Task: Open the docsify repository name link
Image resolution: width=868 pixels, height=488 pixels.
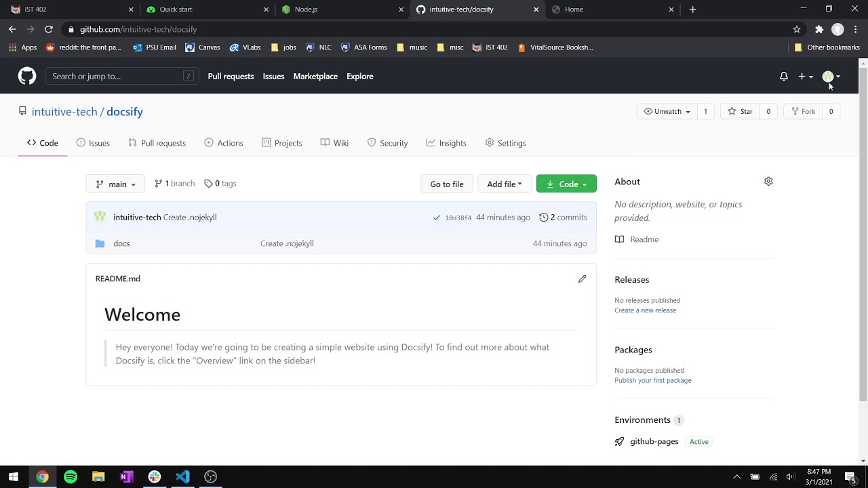Action: (125, 112)
